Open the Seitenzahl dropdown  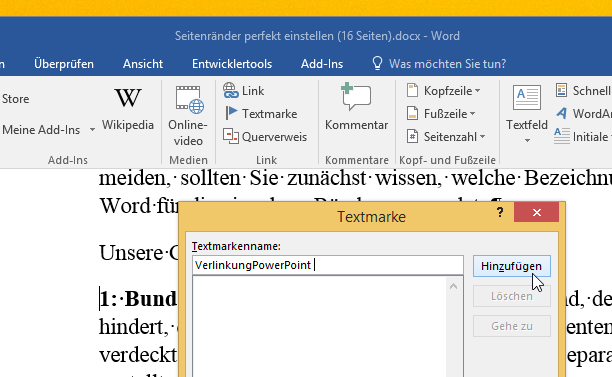446,137
